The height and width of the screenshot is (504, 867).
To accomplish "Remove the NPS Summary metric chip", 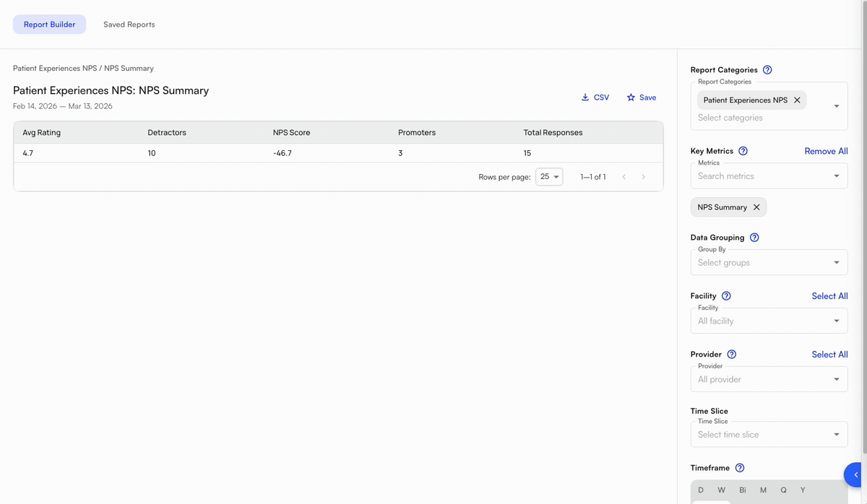I will click(757, 207).
